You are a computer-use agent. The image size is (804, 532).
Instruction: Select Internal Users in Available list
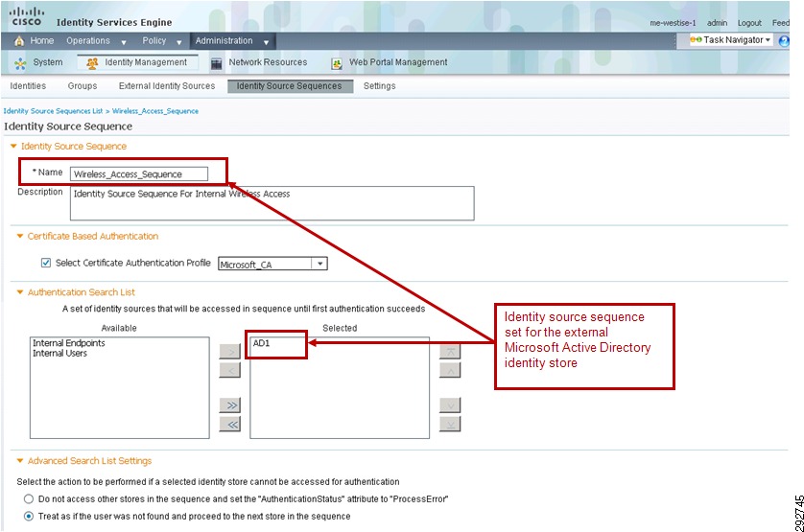(x=60, y=353)
